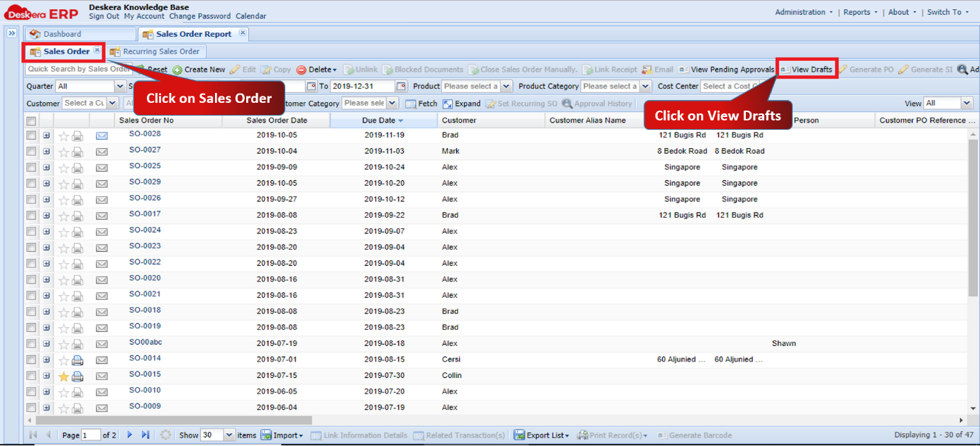Select the Reset icon on the toolbar
980x446 pixels.
tap(145, 70)
